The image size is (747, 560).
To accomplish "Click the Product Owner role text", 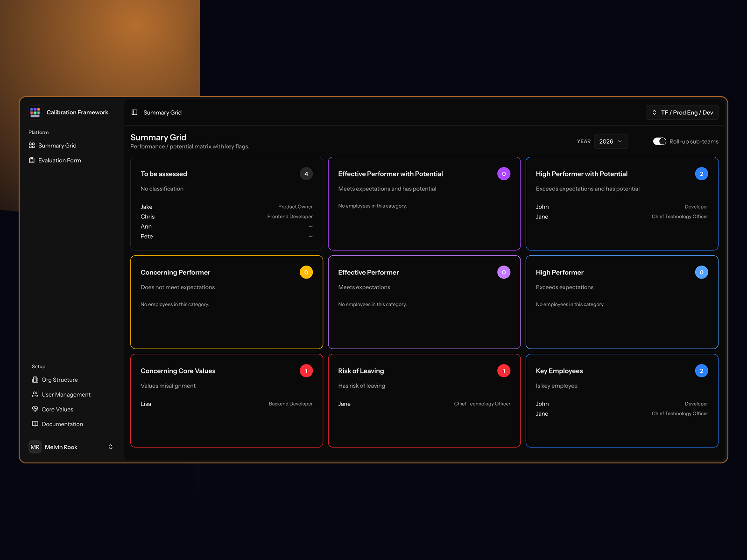I will (296, 207).
